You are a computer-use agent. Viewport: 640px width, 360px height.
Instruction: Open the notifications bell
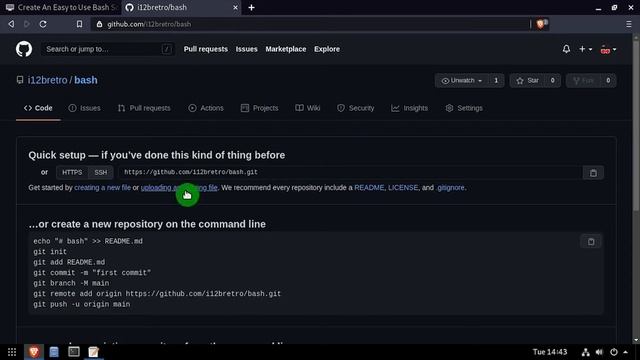[566, 49]
